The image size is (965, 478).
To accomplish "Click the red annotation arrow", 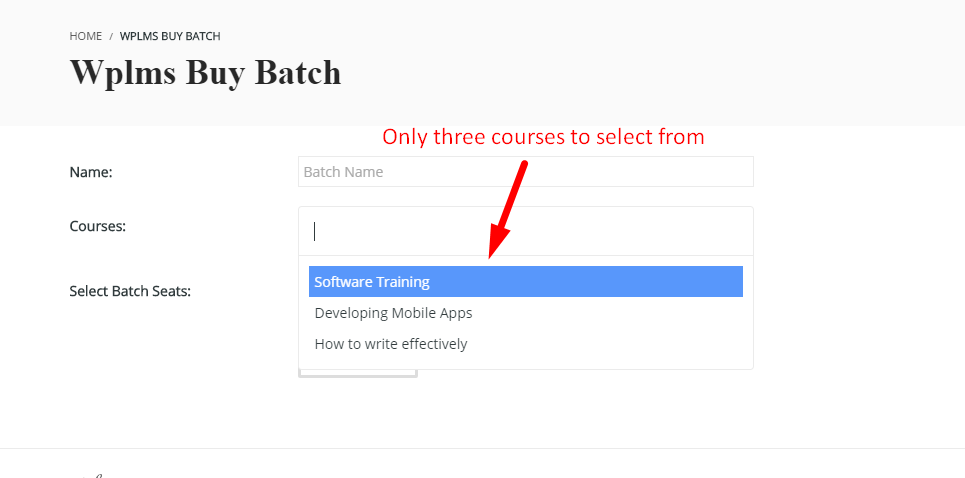I will 507,209.
